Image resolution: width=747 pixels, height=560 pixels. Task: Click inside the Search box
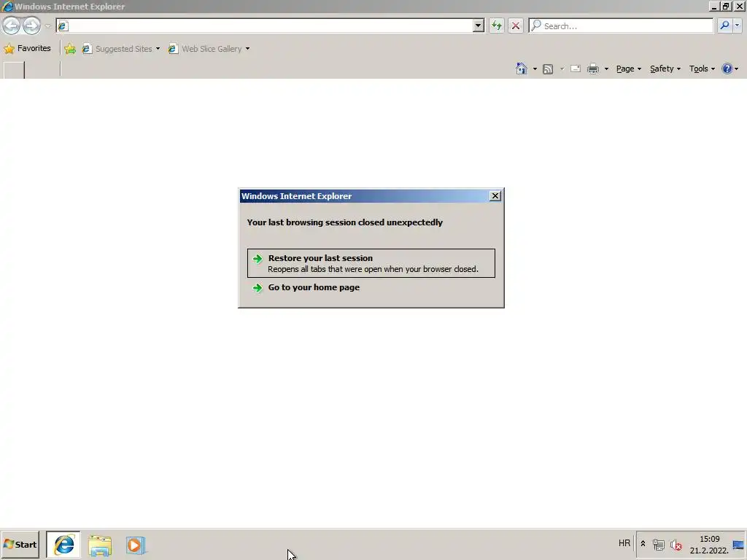621,26
